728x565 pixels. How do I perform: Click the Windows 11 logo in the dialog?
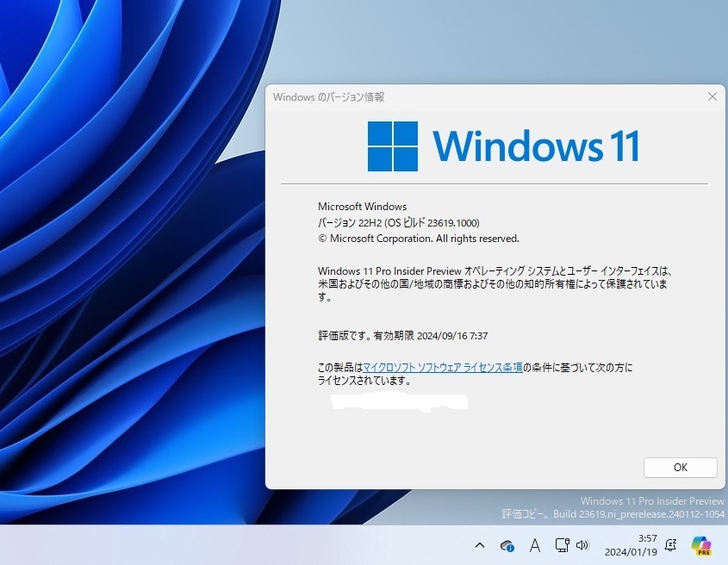[504, 146]
